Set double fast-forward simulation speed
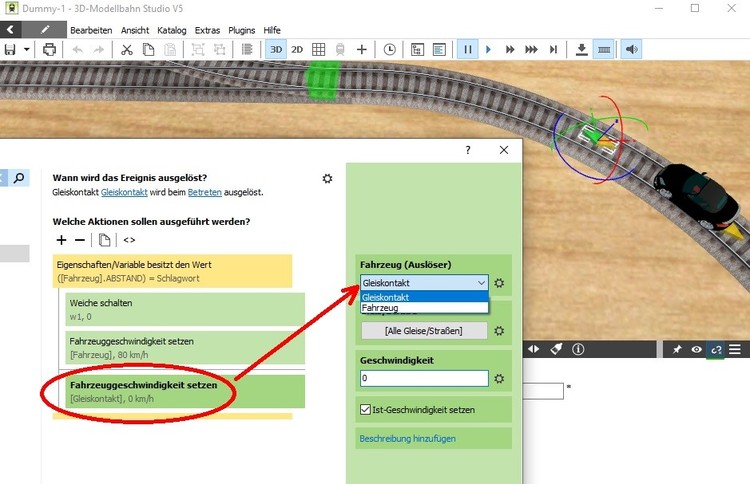The image size is (750, 484). pyautogui.click(x=510, y=49)
